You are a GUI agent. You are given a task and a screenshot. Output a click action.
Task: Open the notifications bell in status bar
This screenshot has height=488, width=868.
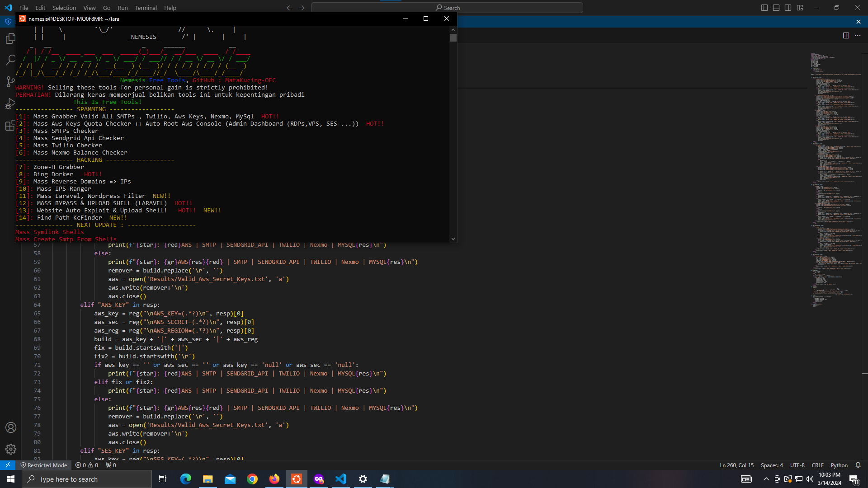(858, 465)
